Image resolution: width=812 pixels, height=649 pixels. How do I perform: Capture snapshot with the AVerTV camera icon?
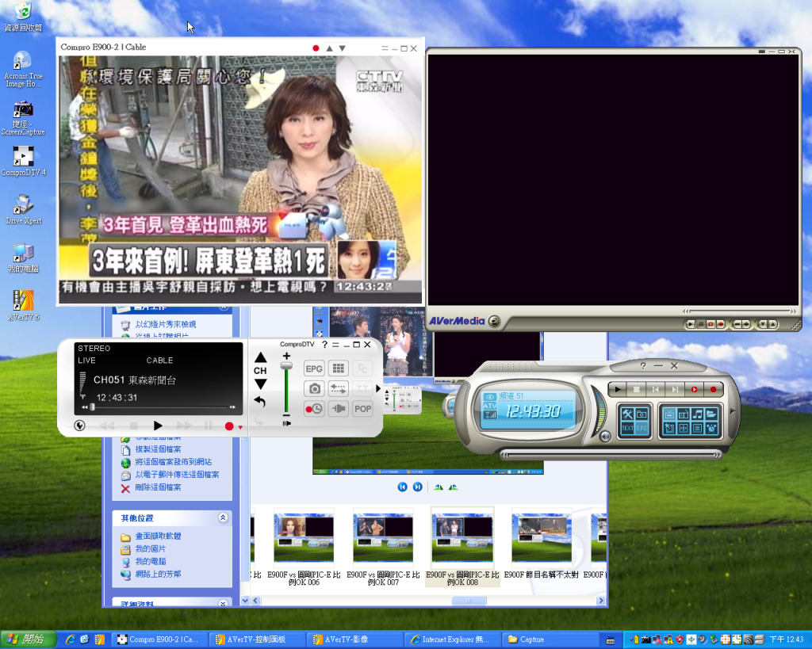[x=642, y=414]
